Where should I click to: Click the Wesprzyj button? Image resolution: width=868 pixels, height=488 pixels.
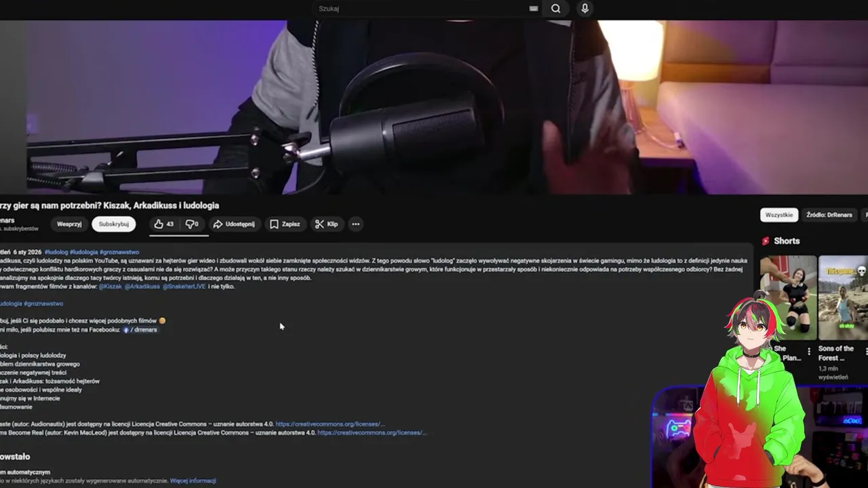[x=69, y=224]
